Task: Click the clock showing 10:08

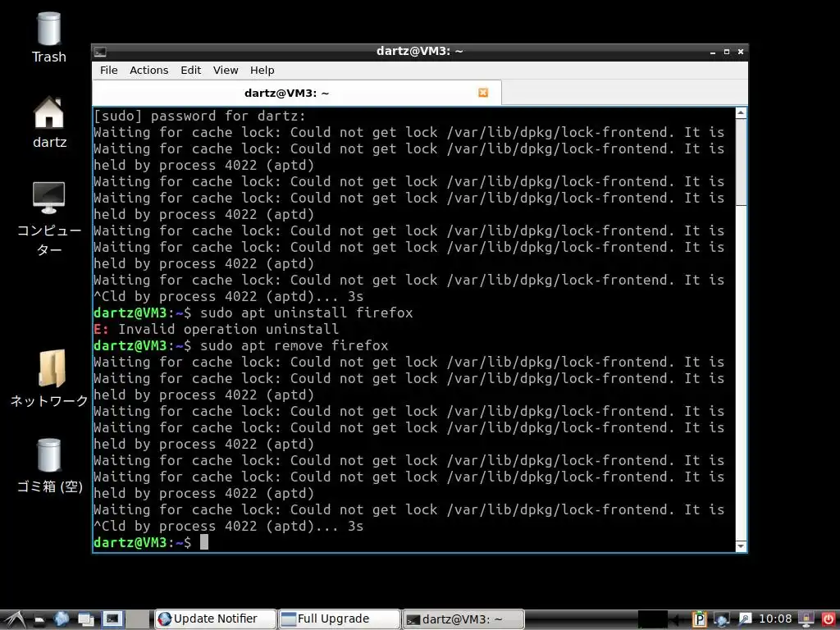Action: [x=775, y=619]
